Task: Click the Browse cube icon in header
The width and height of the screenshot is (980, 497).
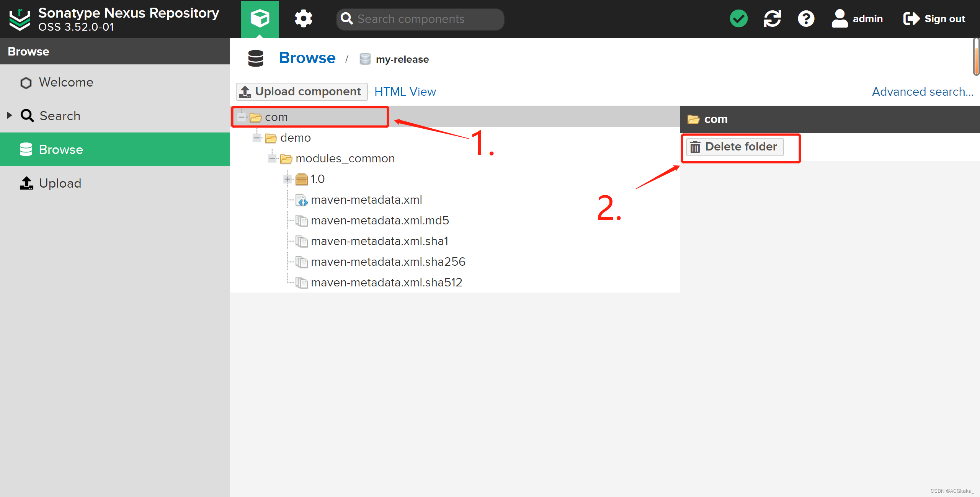Action: coord(260,18)
